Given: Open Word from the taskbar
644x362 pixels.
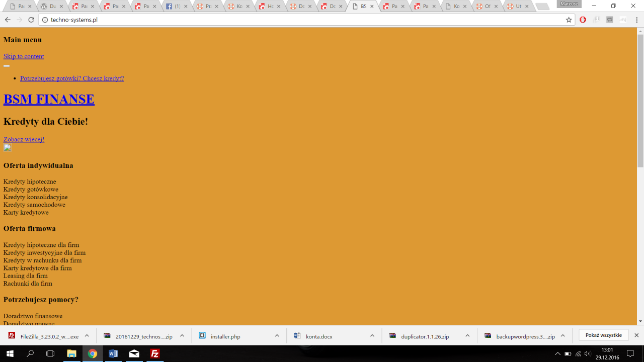Looking at the screenshot, I should [113, 353].
